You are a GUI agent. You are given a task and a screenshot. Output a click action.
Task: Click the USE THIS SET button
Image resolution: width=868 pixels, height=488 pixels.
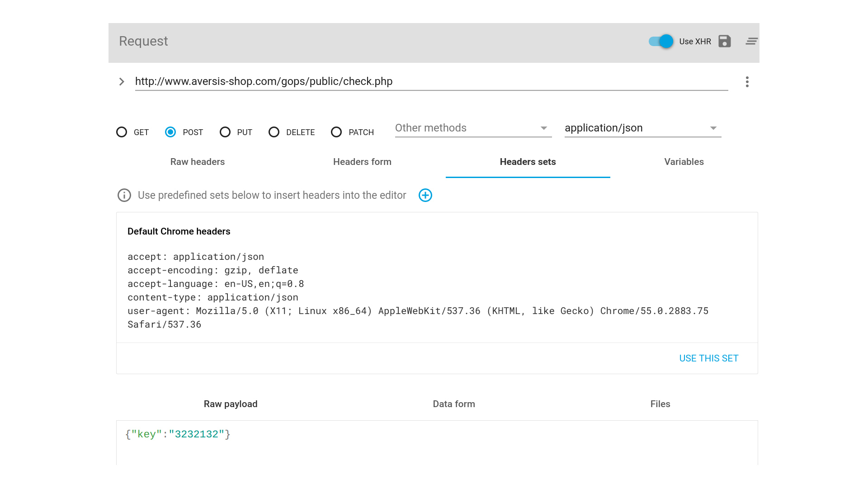(709, 358)
